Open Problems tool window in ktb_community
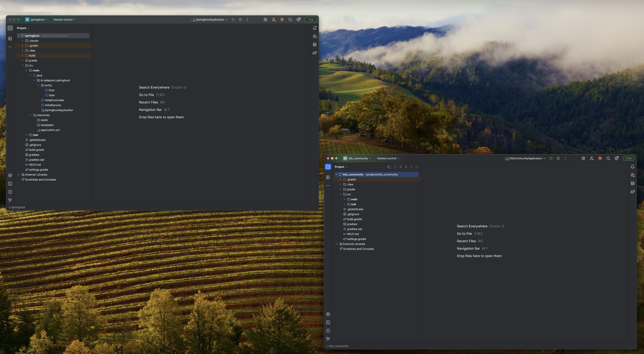The image size is (644, 354). click(328, 331)
